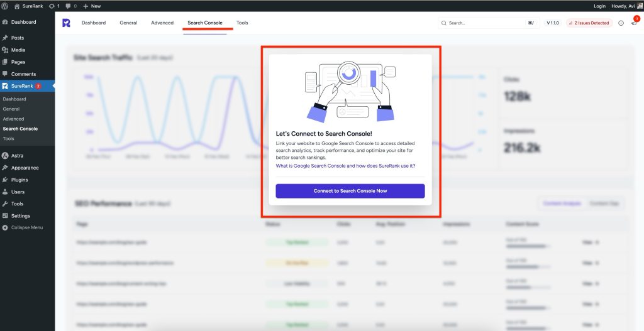Open Posts in the sidebar
This screenshot has height=331, width=644.
(17, 38)
